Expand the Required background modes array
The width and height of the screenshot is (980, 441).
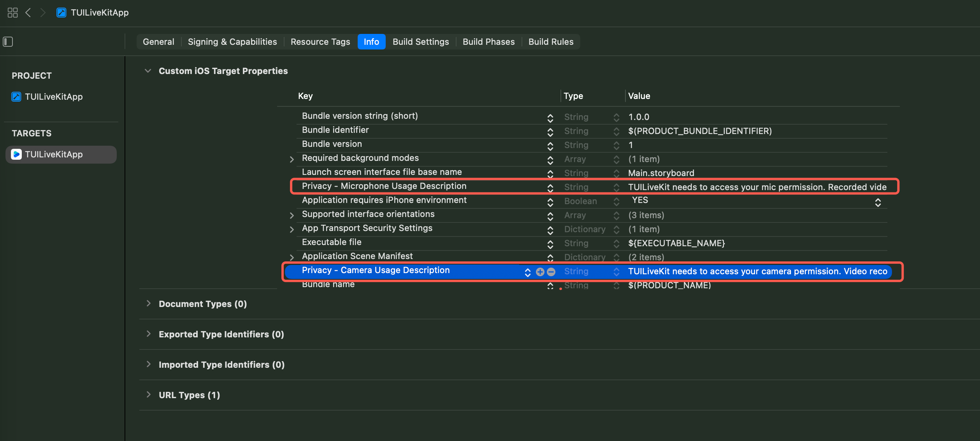[x=292, y=159]
